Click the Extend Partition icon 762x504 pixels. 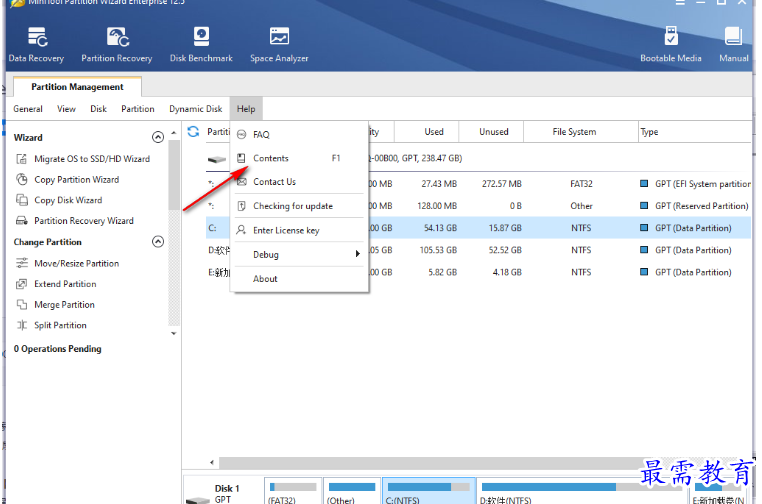[21, 284]
